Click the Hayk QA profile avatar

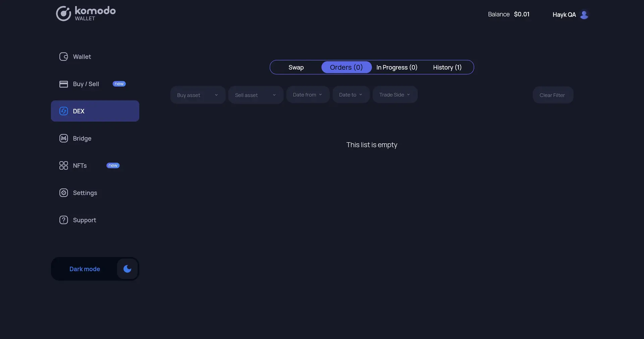point(584,15)
